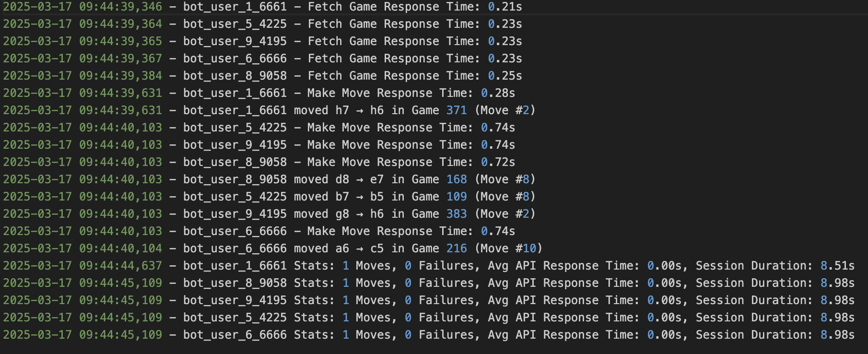Click the 'moved h7 → h6 in Game 371' line
The height and width of the screenshot is (354, 868).
point(270,110)
